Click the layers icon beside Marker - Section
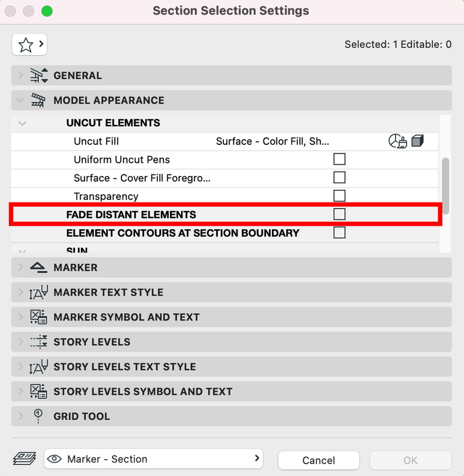This screenshot has width=464, height=476. 24,459
